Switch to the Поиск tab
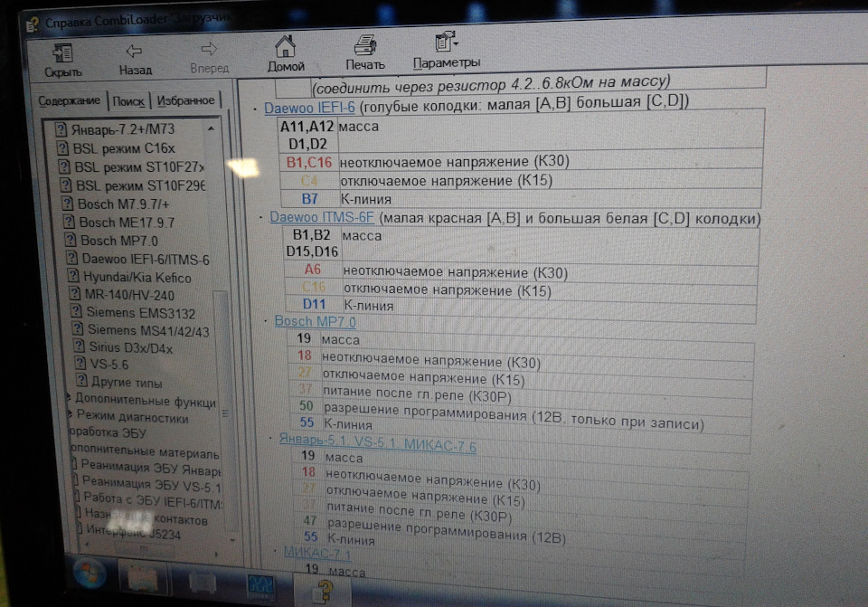The width and height of the screenshot is (868, 607). click(x=128, y=101)
